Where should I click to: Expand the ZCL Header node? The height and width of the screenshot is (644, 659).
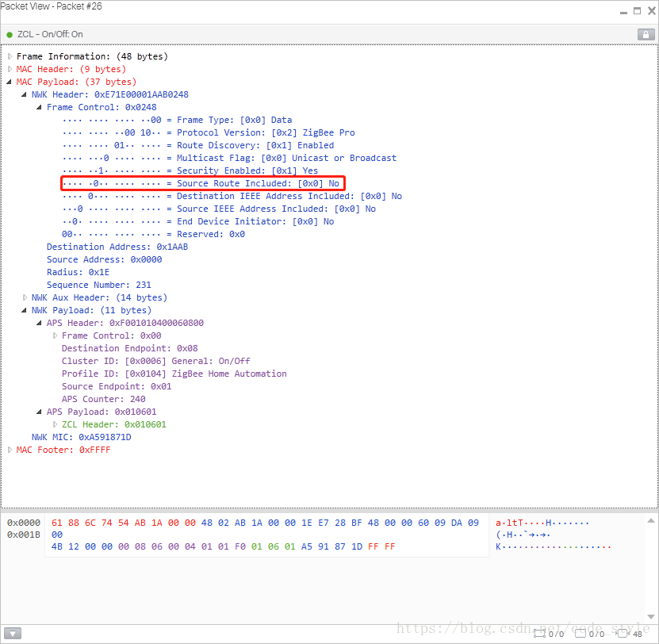tap(55, 424)
